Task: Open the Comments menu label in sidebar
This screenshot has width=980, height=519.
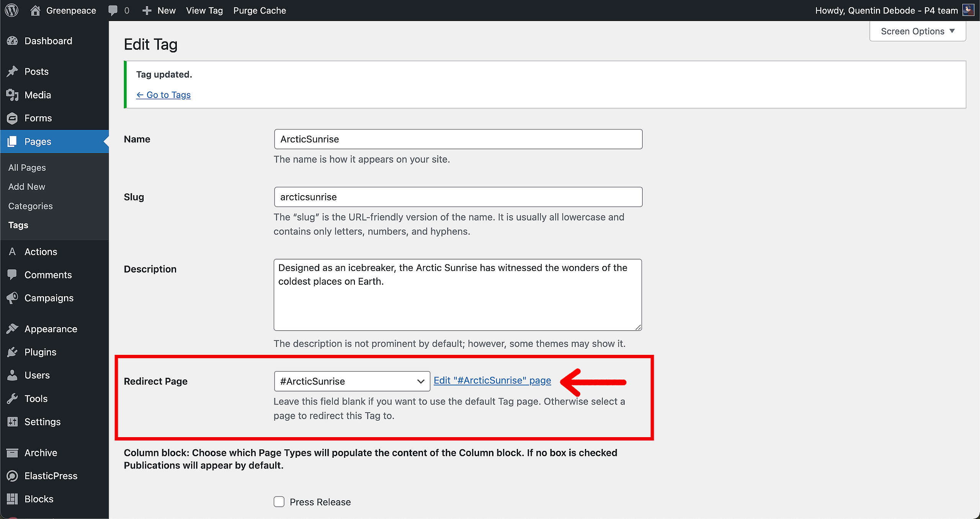Action: click(48, 275)
